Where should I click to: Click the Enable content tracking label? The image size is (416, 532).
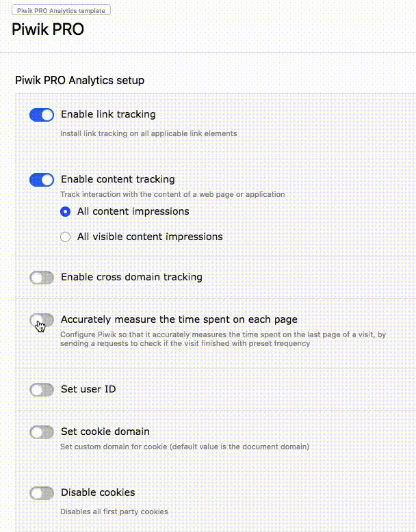click(x=118, y=179)
